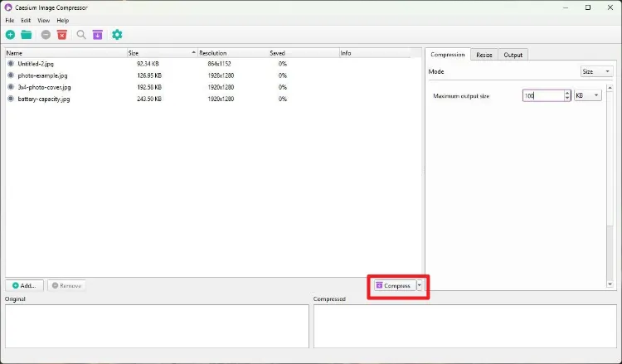Select the 3x4-photo-cover.jpg file row
The width and height of the screenshot is (622, 364).
click(213, 87)
